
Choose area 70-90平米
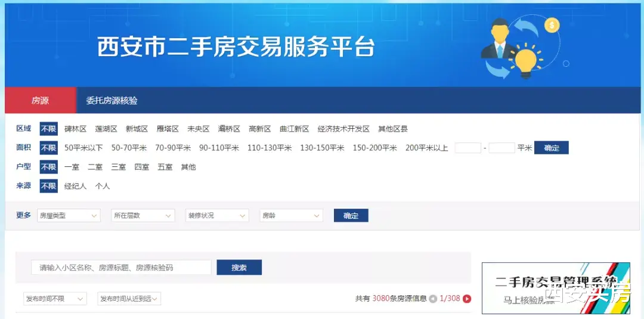coord(173,148)
